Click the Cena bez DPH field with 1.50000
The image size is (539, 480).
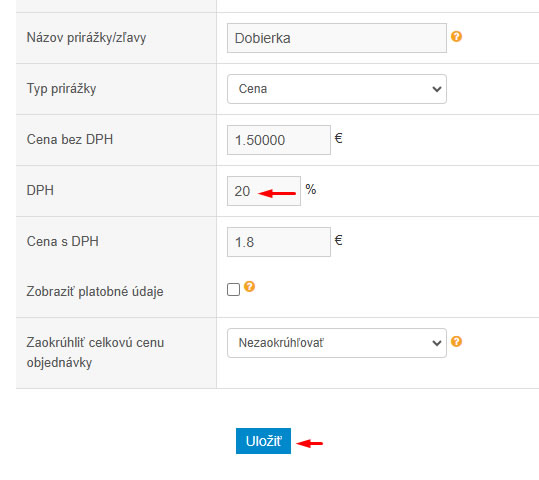(x=279, y=140)
